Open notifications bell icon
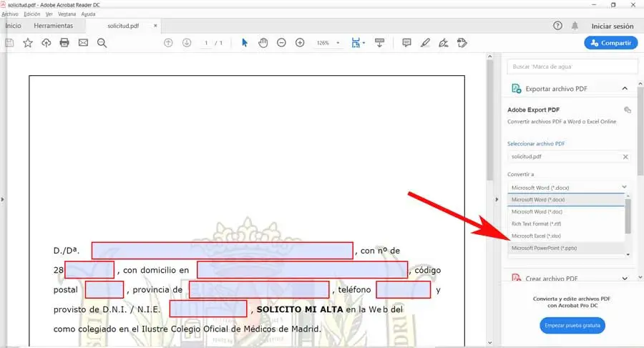Image resolution: width=644 pixels, height=348 pixels. [x=575, y=26]
